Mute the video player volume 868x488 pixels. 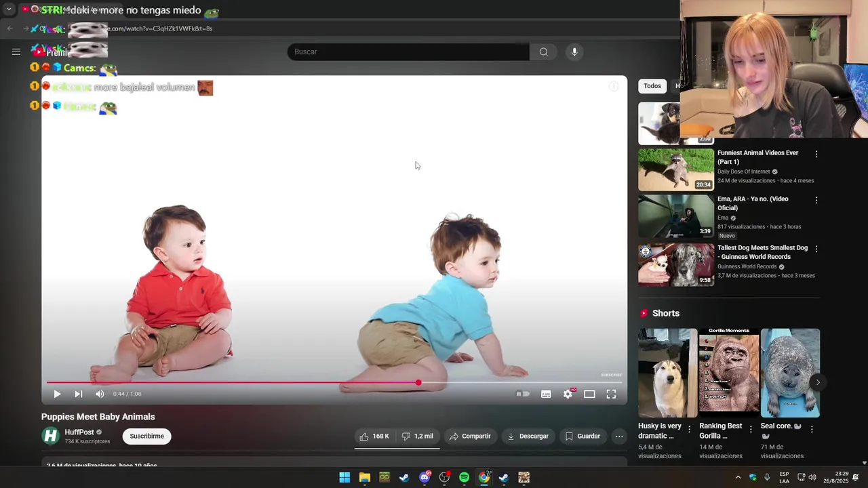[x=100, y=394]
